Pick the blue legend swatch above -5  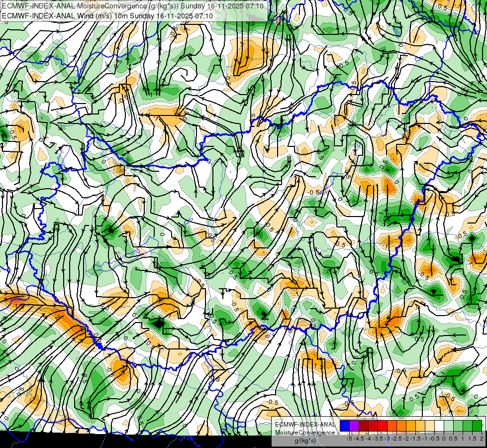(345, 426)
